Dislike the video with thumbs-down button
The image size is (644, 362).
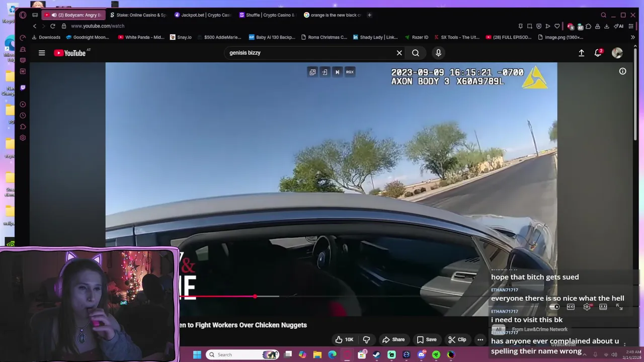[366, 339]
